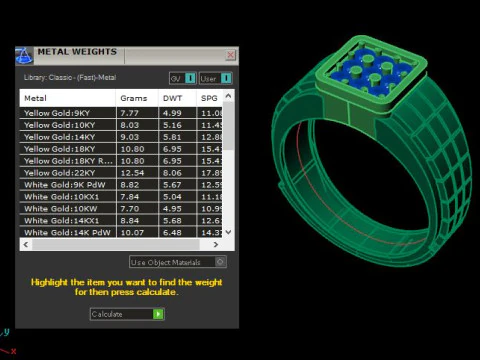Click the 8.03 grams value
Viewport: 480px width, 360px height.
tap(129, 125)
